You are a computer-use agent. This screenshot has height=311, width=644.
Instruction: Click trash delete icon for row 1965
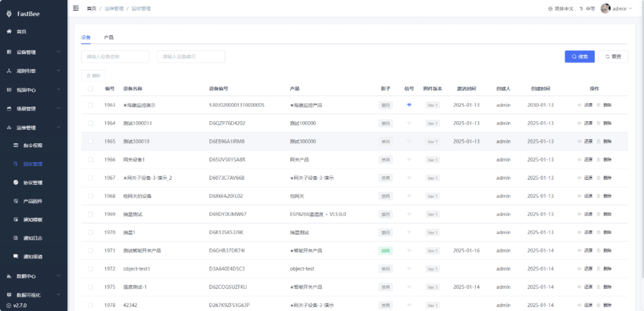tap(599, 141)
